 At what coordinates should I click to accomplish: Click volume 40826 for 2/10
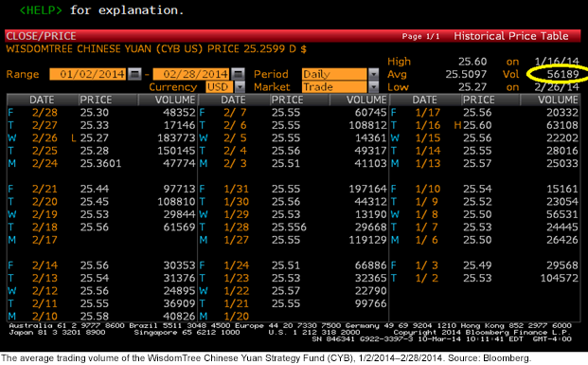(179, 317)
